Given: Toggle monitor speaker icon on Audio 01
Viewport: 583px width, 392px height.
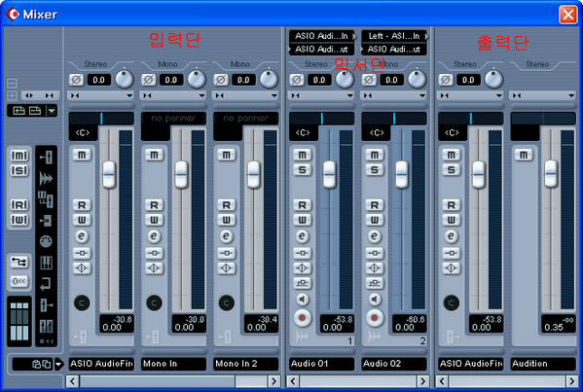Looking at the screenshot, I should 303,300.
